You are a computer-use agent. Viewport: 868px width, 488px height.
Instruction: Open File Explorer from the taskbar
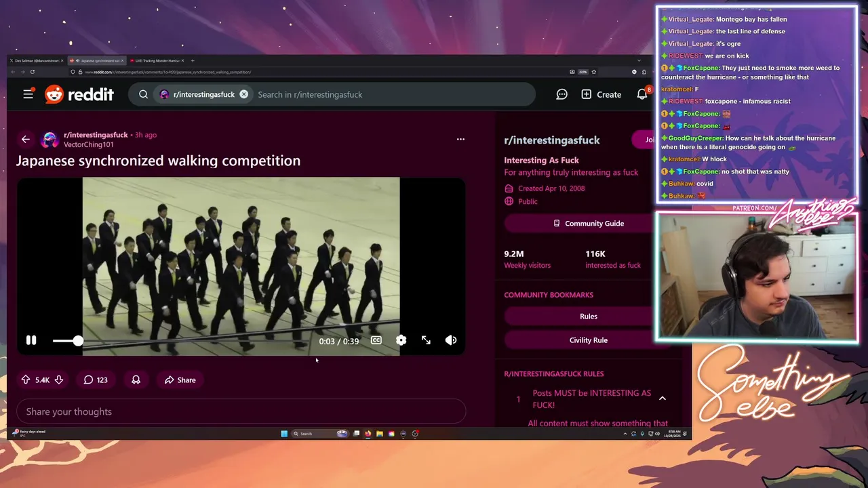coord(380,434)
